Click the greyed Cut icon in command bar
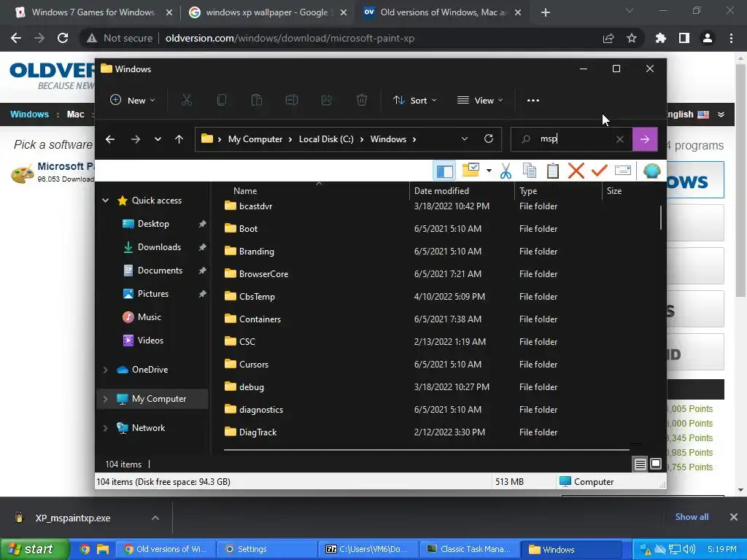This screenshot has height=560, width=747. point(186,101)
